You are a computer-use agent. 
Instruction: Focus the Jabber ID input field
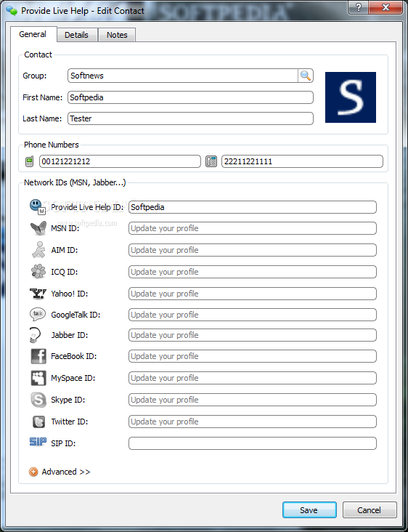[x=253, y=335]
